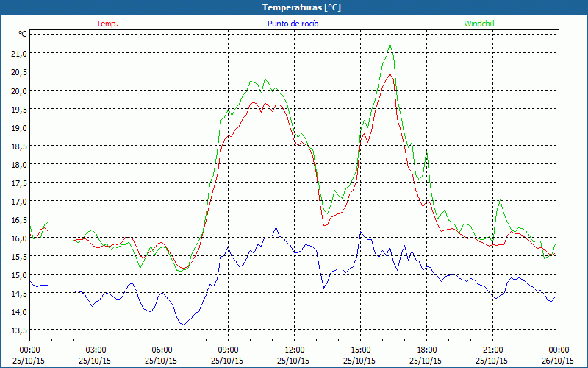Click the 26/10/15 date label

(x=558, y=361)
